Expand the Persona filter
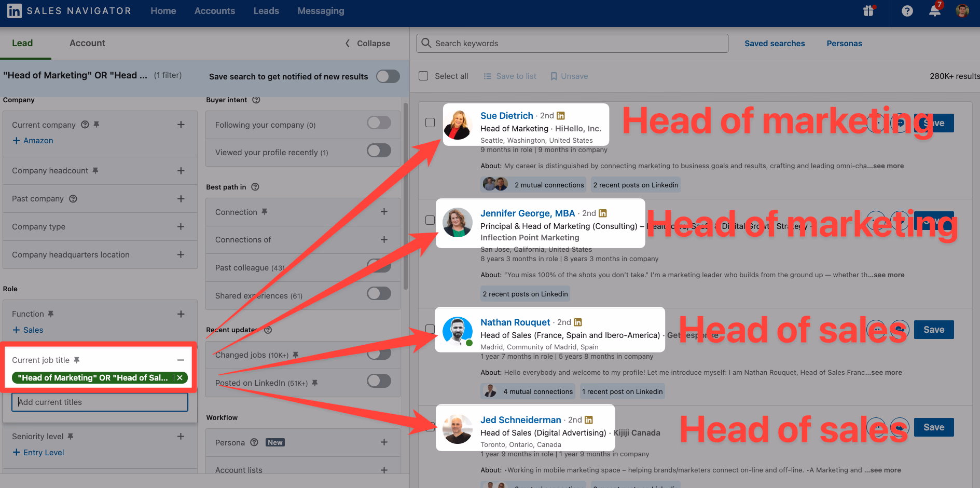The height and width of the screenshot is (488, 980). click(384, 442)
